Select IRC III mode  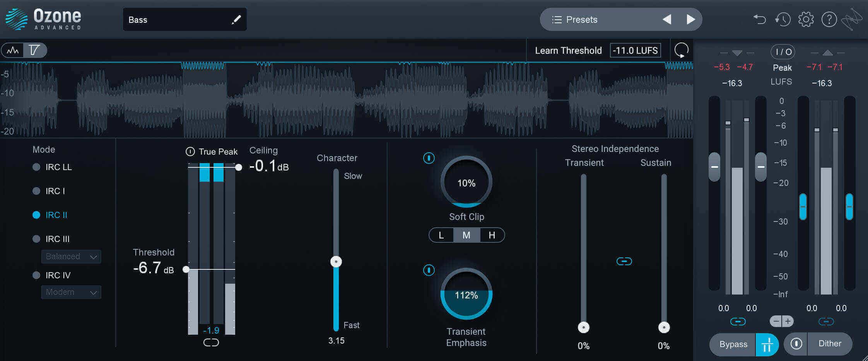coord(51,239)
